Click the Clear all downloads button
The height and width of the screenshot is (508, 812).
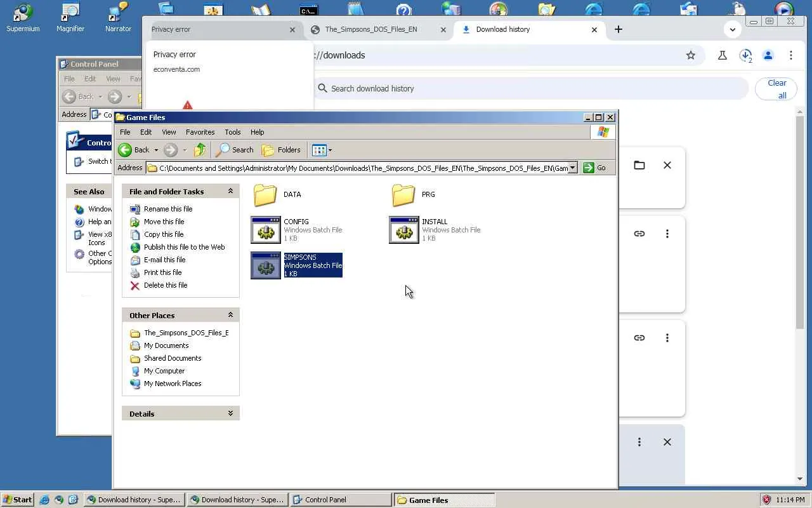coord(776,89)
